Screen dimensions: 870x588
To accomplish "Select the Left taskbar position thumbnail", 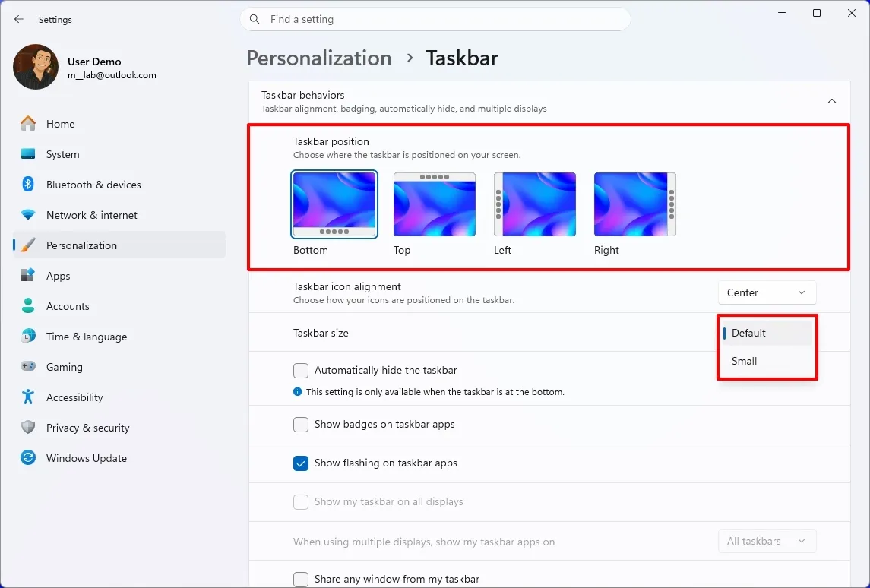I will [x=535, y=204].
